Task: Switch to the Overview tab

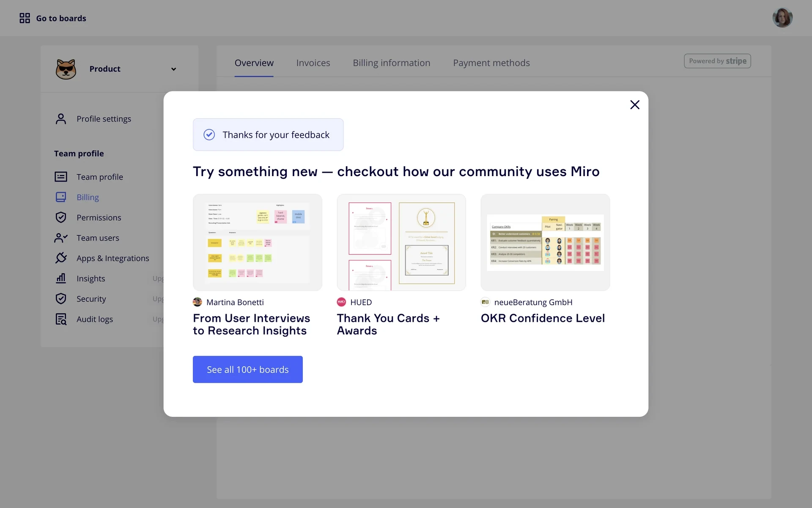Action: point(254,63)
